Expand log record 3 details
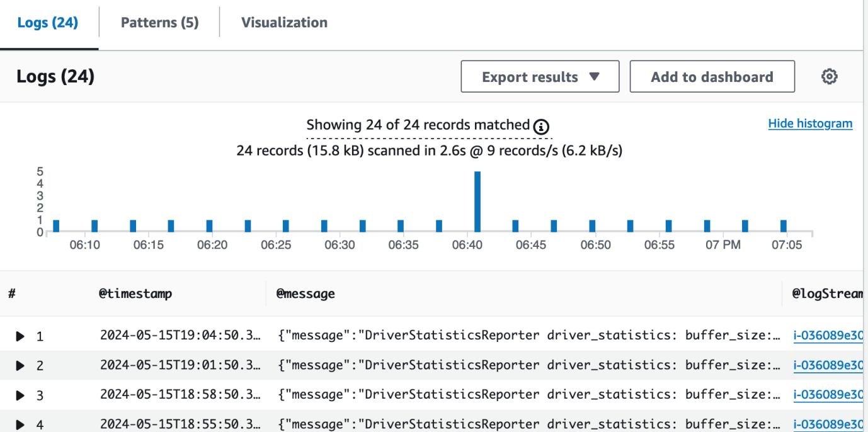The width and height of the screenshot is (868, 432). pos(20,395)
